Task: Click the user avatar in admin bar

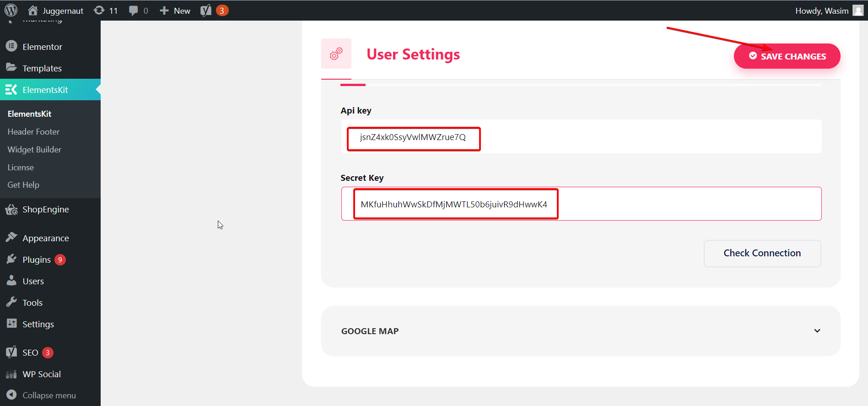Action: click(x=858, y=11)
